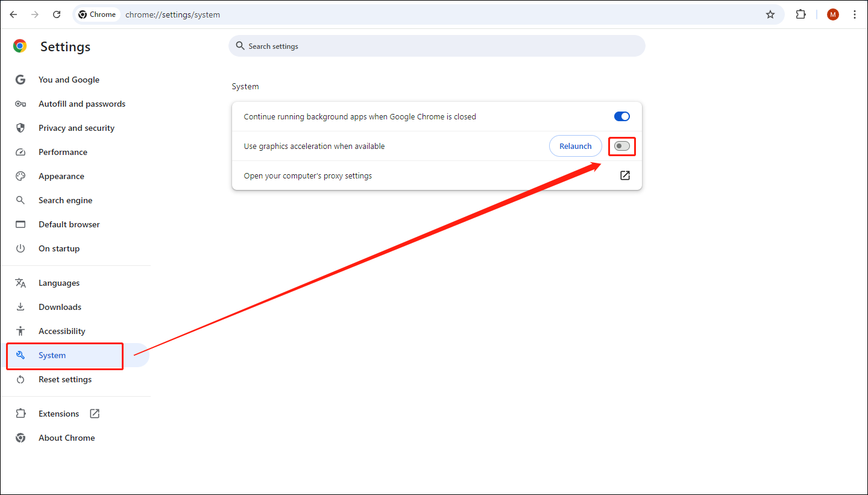Click the power icon for On startup

20,248
